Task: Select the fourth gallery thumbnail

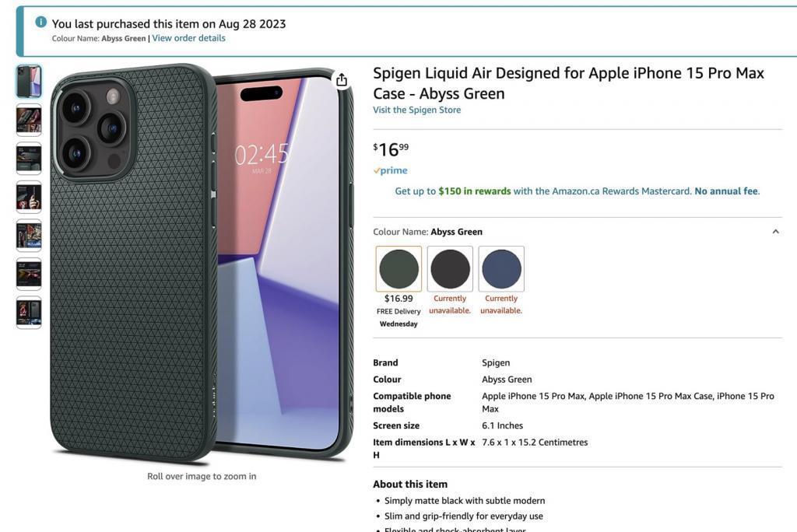Action: point(28,197)
